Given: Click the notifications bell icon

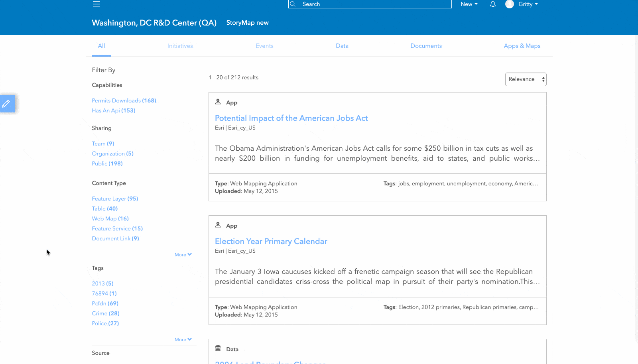Looking at the screenshot, I should click(493, 4).
